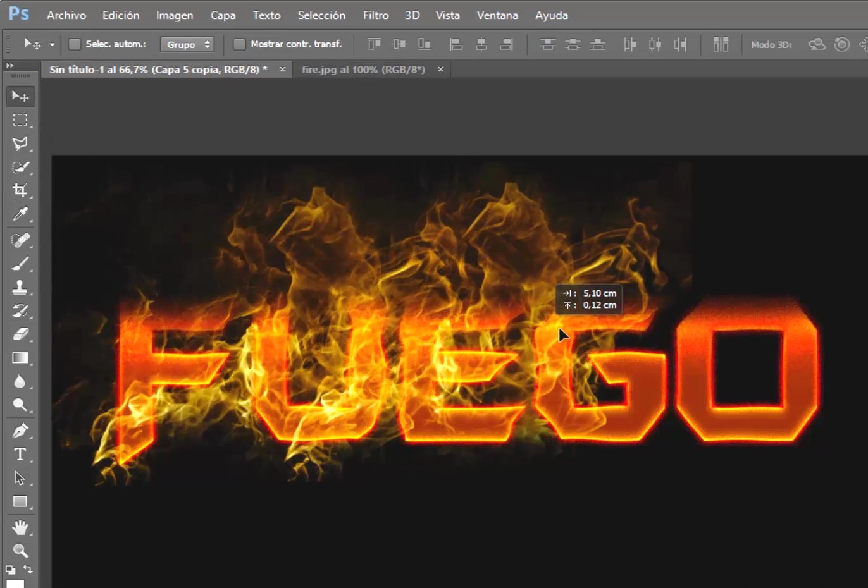Open the Ventana menu

point(497,15)
